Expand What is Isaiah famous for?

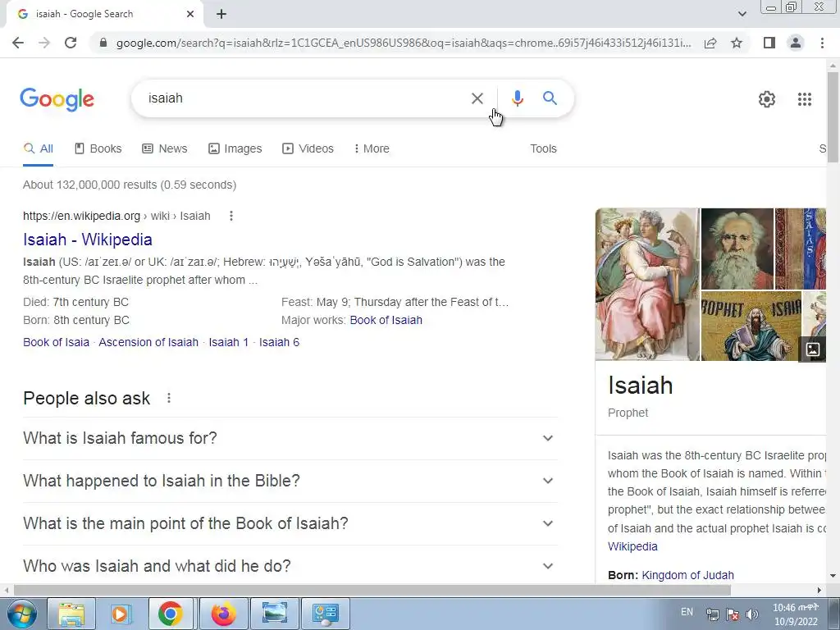coord(290,438)
